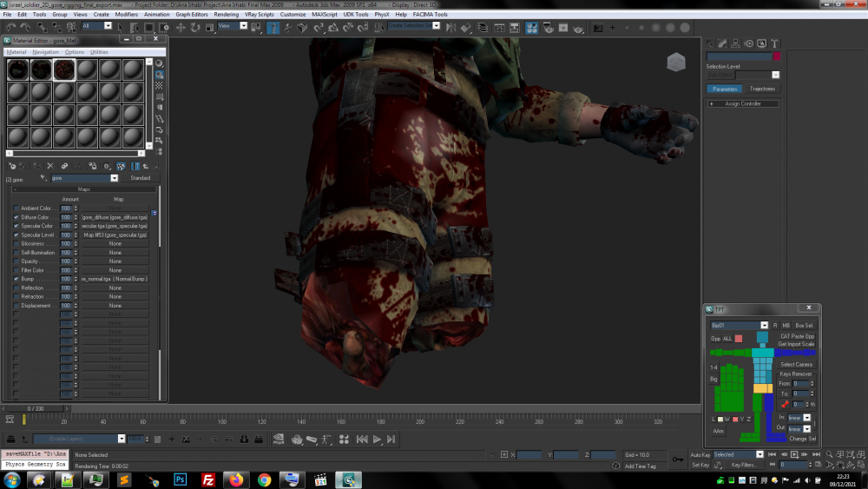
Task: Select the Move transform tool
Action: tap(181, 28)
